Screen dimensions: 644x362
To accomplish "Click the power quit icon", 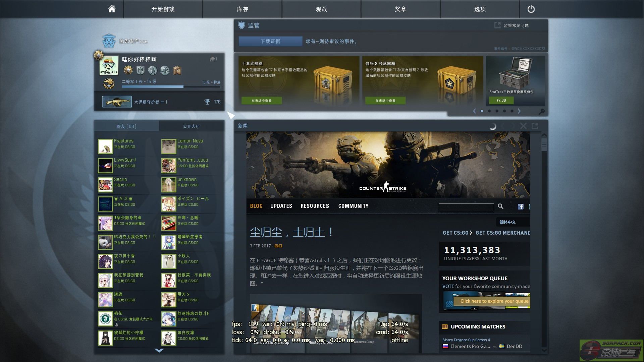I will 531,9.
